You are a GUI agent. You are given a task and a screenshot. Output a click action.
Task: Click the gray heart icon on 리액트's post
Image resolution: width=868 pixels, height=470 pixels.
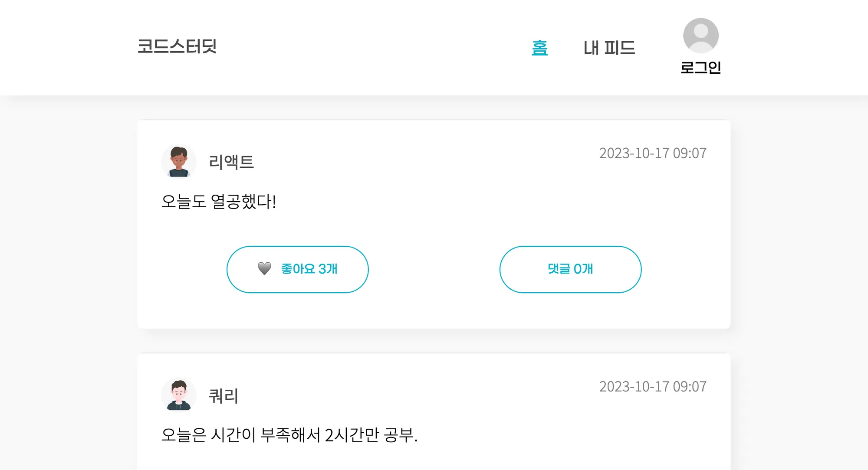264,269
